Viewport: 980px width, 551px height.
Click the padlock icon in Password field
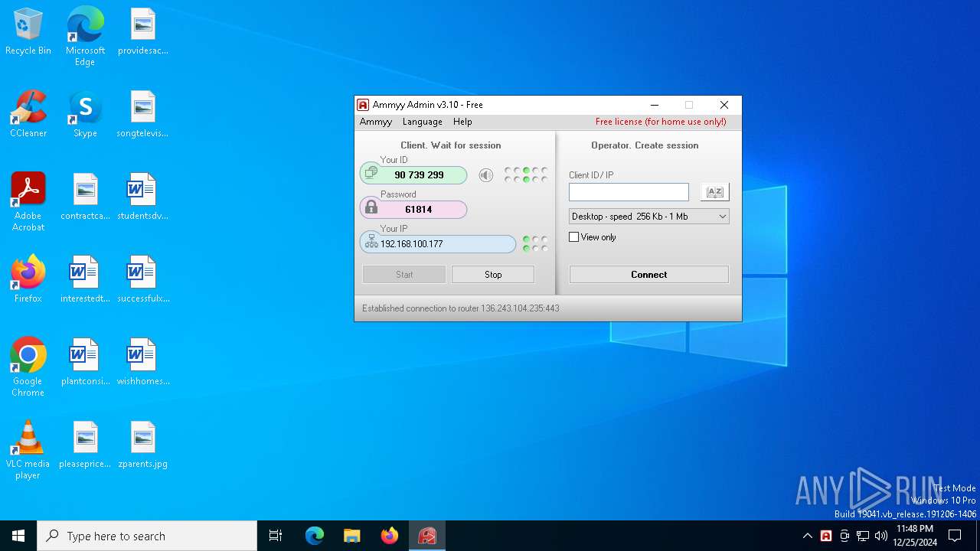(371, 207)
